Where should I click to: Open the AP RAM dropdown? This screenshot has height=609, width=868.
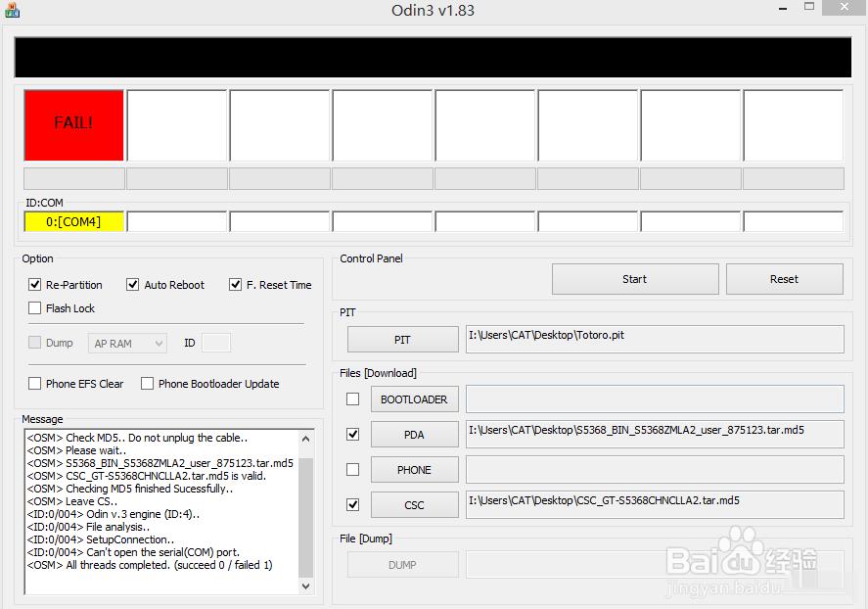point(127,344)
